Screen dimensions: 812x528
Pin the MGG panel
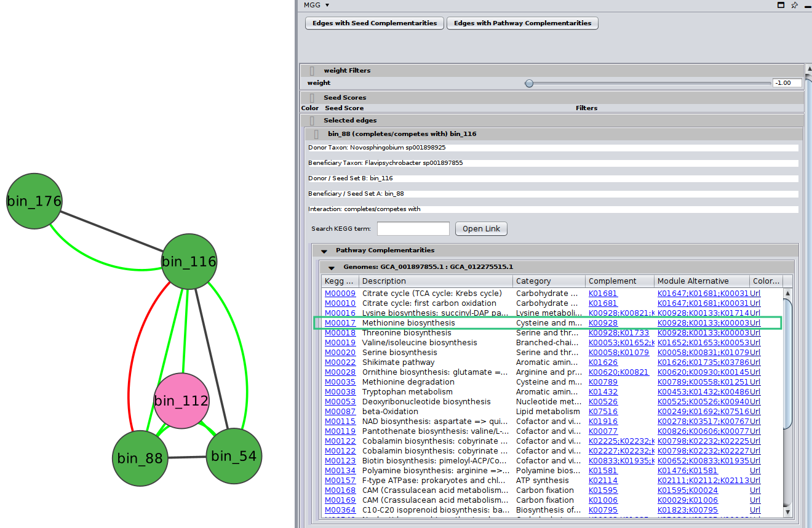point(794,5)
